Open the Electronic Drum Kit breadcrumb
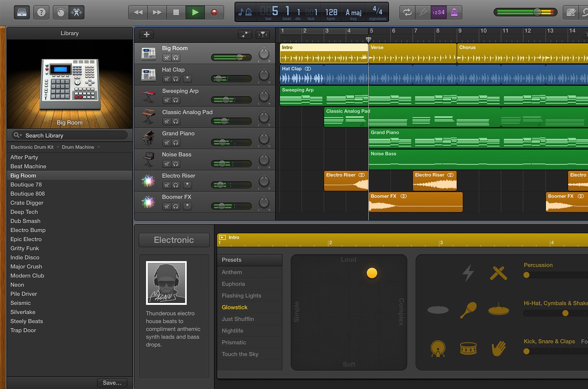This screenshot has width=588, height=389. [x=31, y=147]
